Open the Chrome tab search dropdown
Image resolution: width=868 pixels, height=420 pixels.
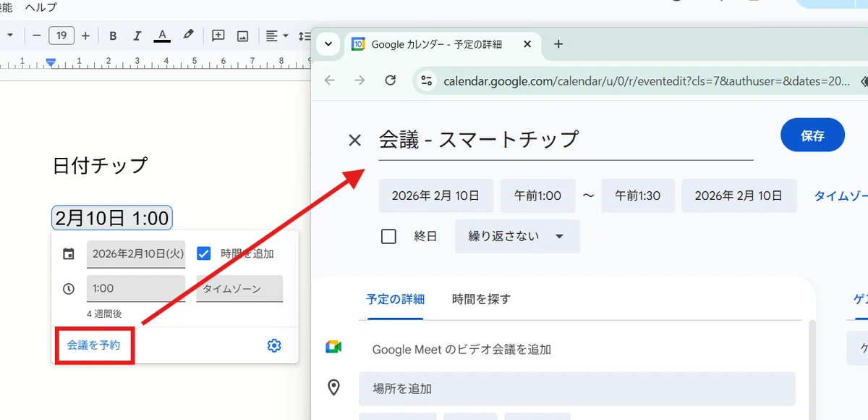tap(328, 44)
